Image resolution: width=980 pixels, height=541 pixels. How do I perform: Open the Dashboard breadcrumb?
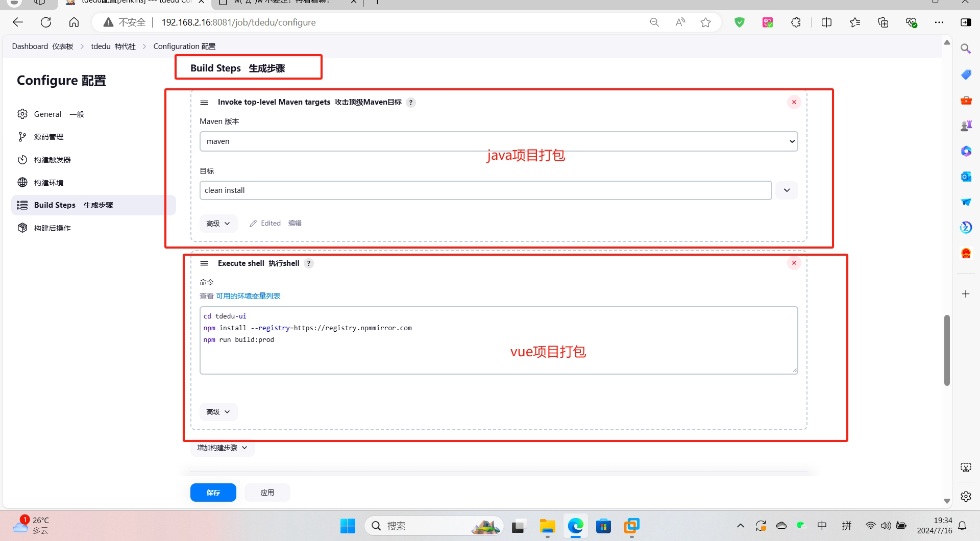[42, 46]
